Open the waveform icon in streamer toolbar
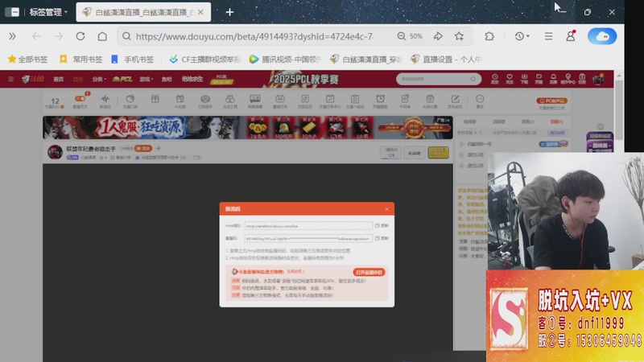The width and height of the screenshot is (644, 362). [105, 101]
